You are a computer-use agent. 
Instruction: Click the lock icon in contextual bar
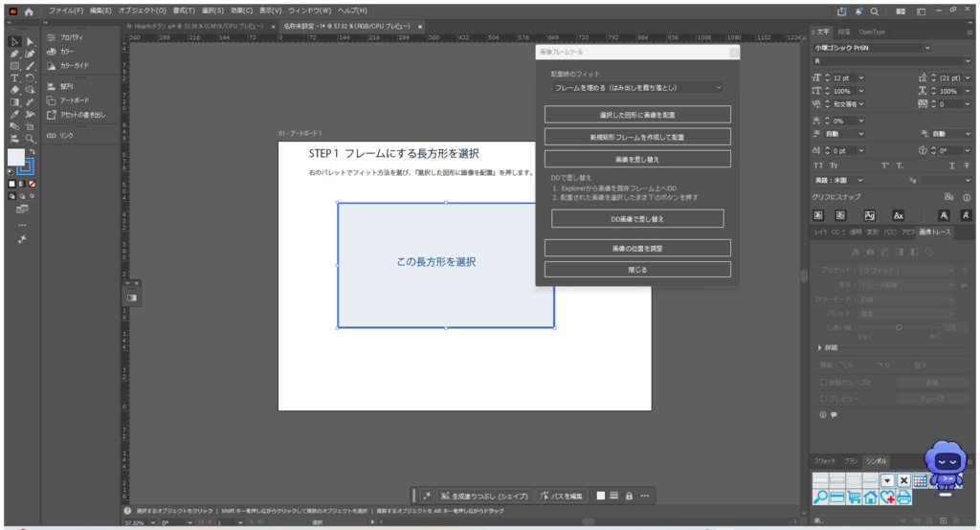(x=630, y=496)
